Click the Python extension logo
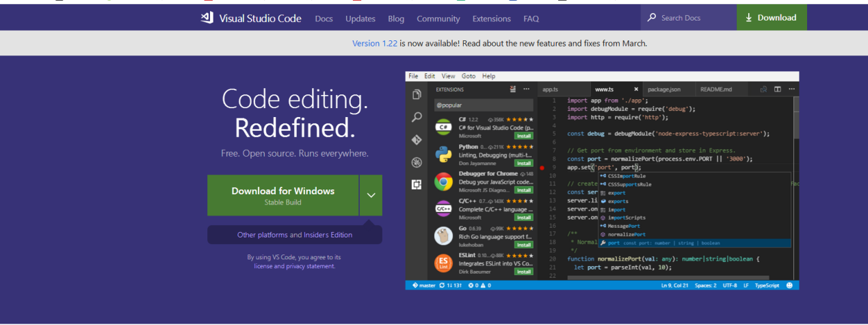The height and width of the screenshot is (325, 868). coord(443,154)
